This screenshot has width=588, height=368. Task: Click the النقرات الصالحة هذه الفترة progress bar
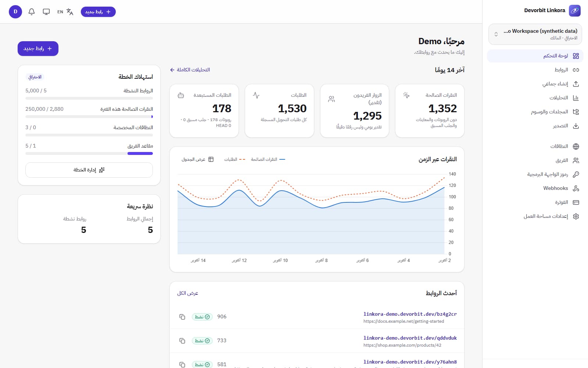coord(89,117)
